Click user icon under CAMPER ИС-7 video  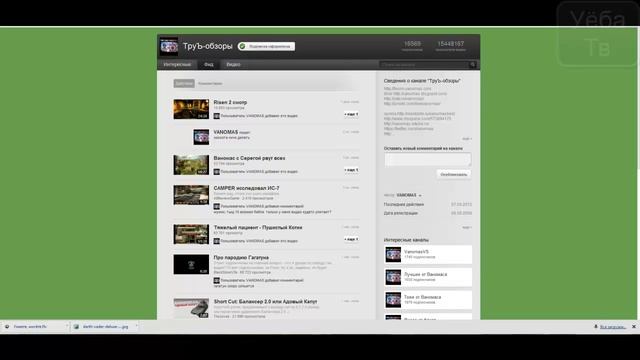point(216,207)
